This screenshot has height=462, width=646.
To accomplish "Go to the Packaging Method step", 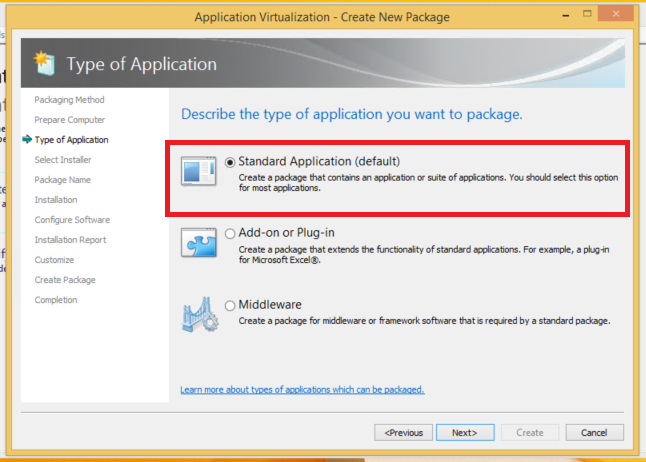I will point(69,100).
